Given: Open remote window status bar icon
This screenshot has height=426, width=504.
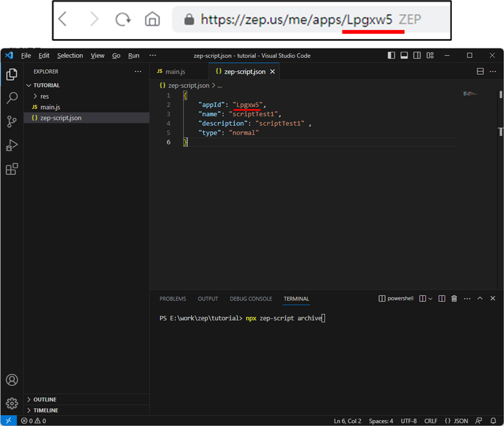Looking at the screenshot, I should click(x=8, y=421).
